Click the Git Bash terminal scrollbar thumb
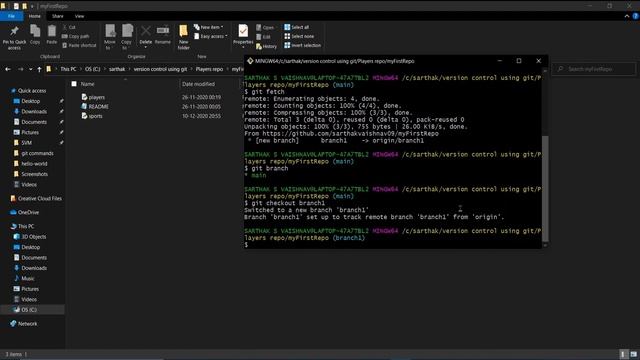 coord(545,188)
